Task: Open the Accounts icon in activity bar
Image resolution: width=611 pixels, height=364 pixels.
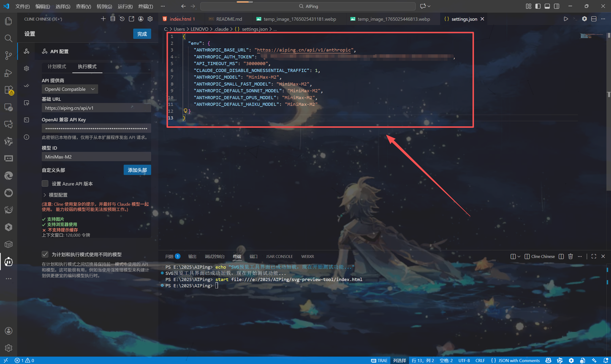Action: point(8,331)
